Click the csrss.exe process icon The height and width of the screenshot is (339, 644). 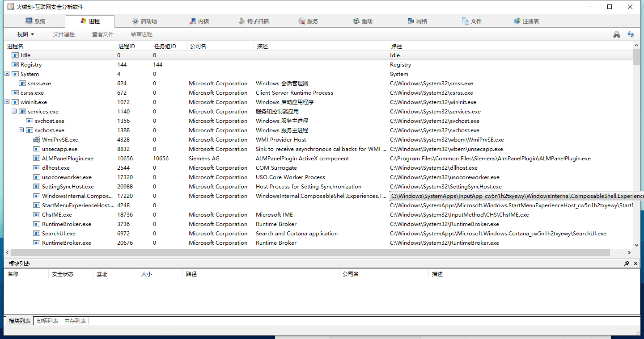[15, 93]
